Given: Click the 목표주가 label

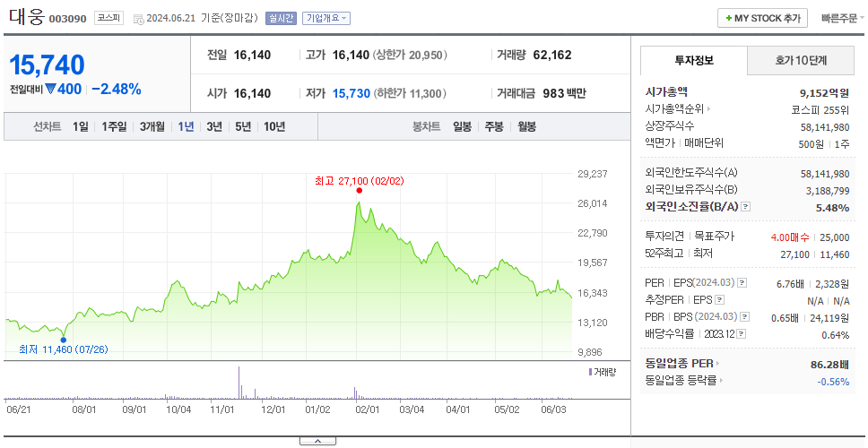Looking at the screenshot, I should 714,237.
